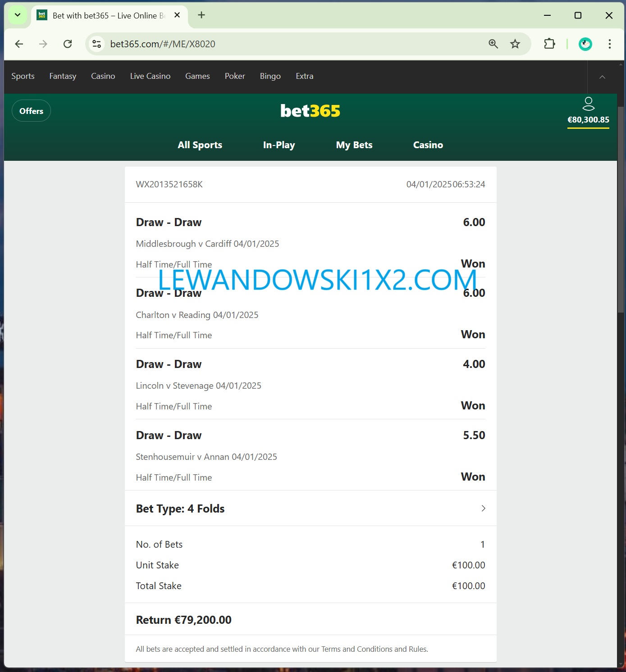Open the Games product link
The width and height of the screenshot is (626, 672).
[197, 76]
